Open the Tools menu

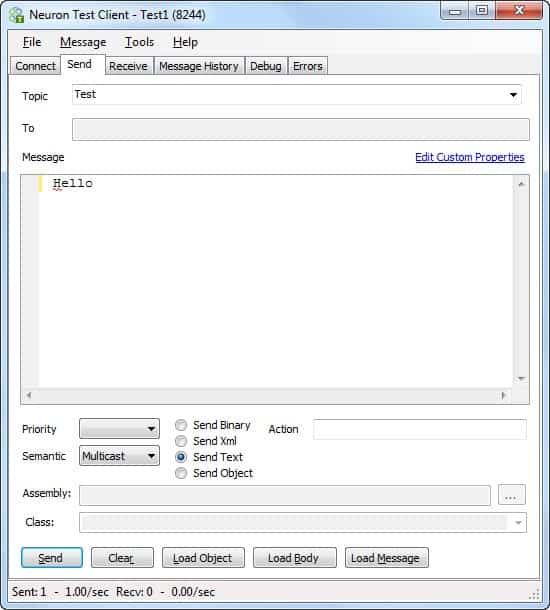(x=139, y=42)
